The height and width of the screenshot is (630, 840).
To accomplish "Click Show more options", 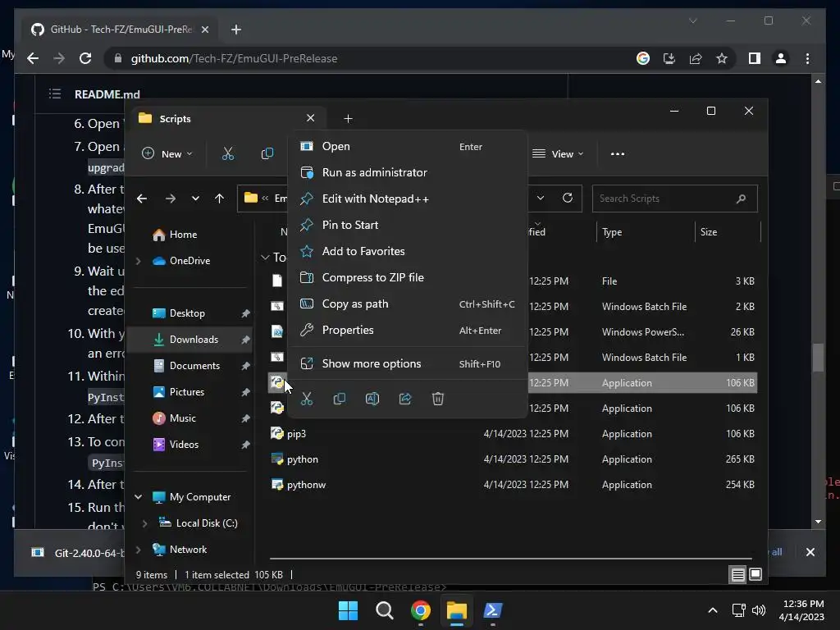I will coord(407,363).
